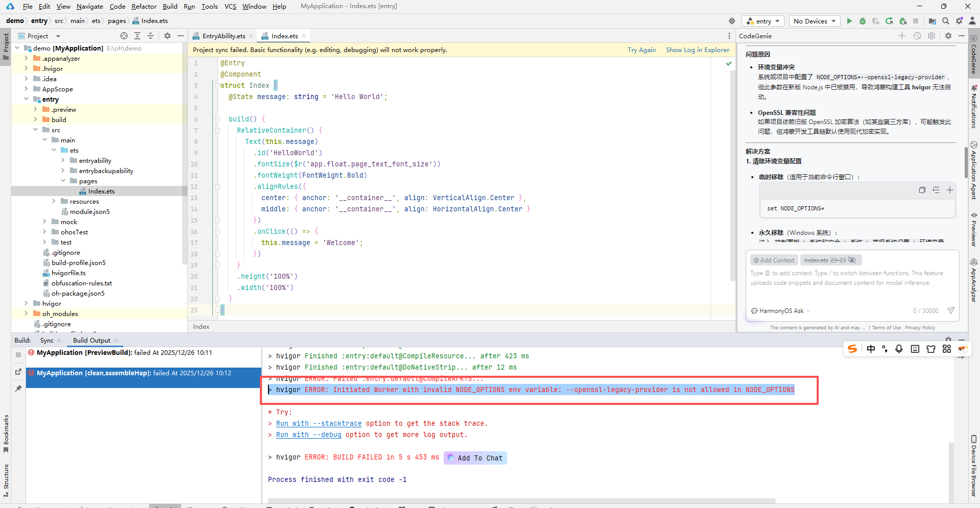Copy the NODE_OPTIONS code snippet in CodeGenie
Viewport: 980px width, 508px height.
[x=922, y=190]
